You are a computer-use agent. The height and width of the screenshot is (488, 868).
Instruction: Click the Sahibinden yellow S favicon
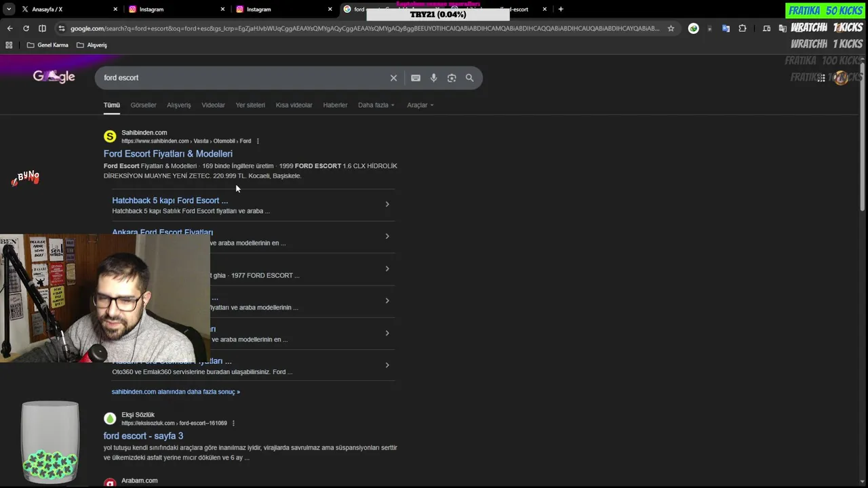(110, 136)
